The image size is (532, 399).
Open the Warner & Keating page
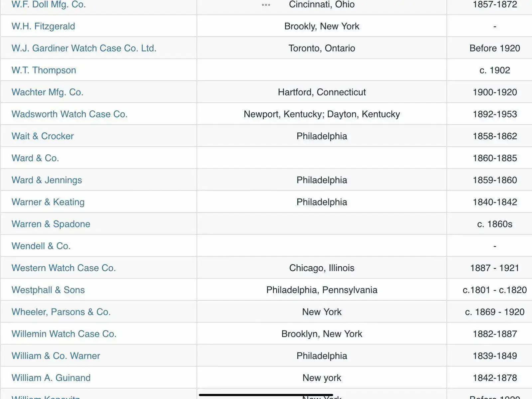(x=48, y=202)
